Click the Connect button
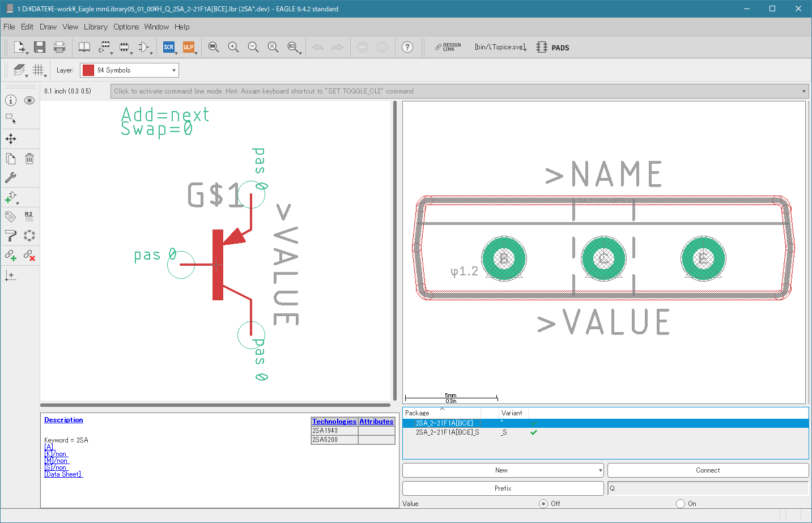Image resolution: width=812 pixels, height=523 pixels. tap(708, 470)
